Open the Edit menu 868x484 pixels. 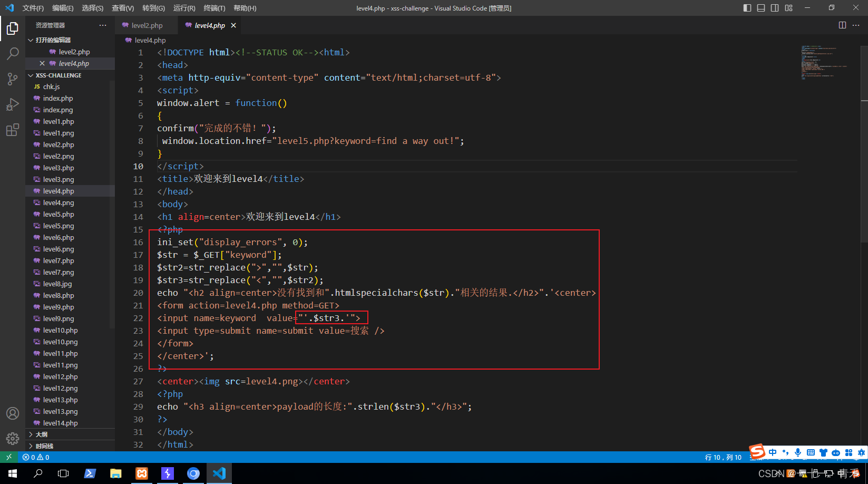click(x=63, y=8)
